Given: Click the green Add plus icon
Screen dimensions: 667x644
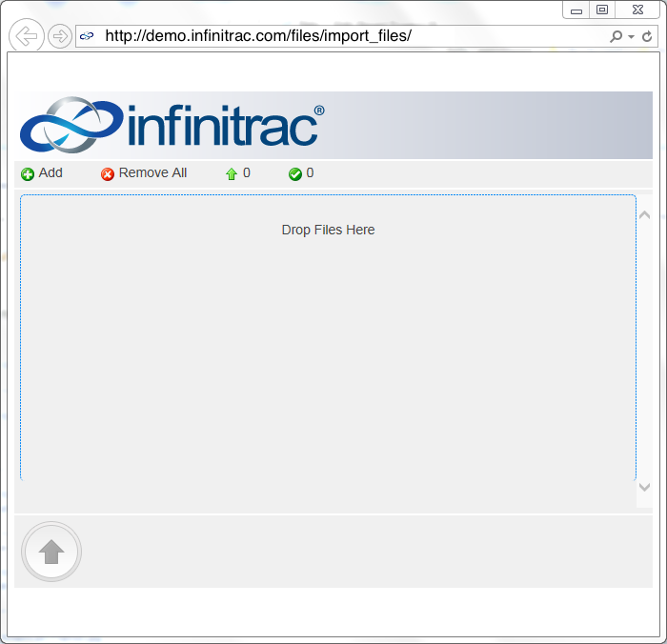Looking at the screenshot, I should [x=28, y=174].
